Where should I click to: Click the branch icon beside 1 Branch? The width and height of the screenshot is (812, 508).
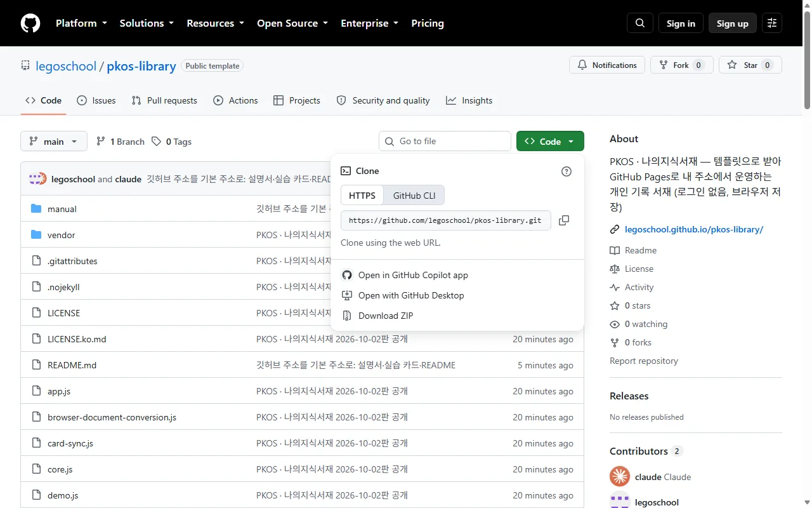point(101,142)
